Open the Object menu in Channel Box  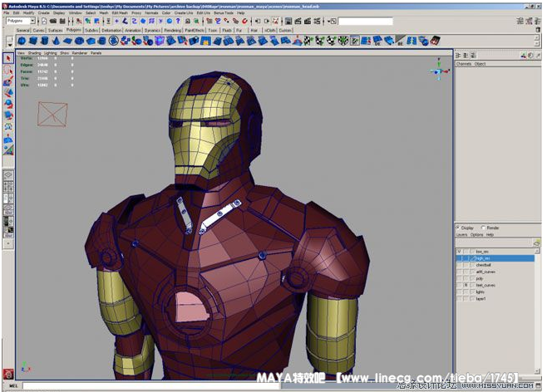point(480,64)
